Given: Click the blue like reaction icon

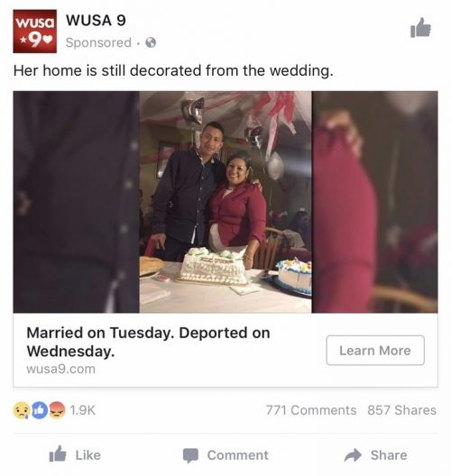Looking at the screenshot, I should point(40,410).
